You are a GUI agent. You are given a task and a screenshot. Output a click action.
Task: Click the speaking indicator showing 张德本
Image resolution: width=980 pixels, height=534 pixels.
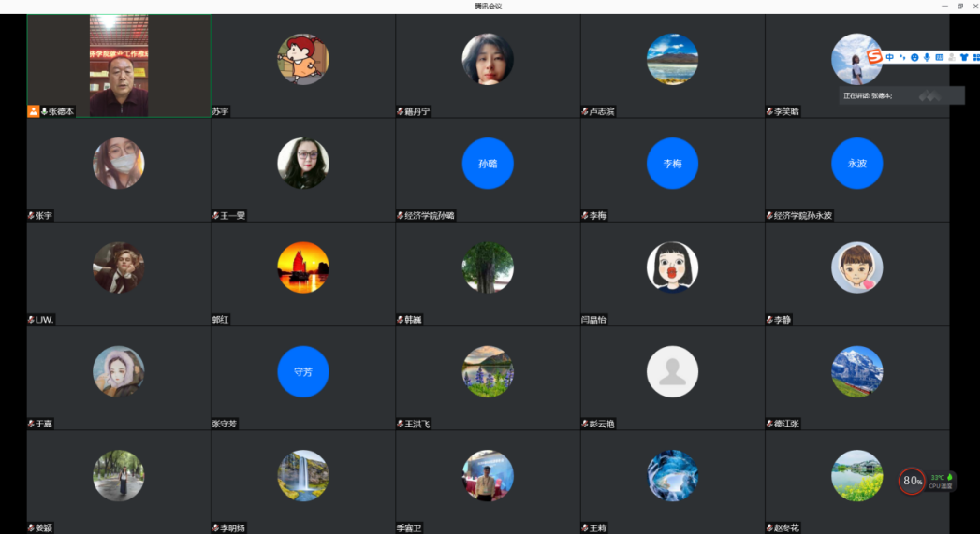pyautogui.click(x=901, y=95)
